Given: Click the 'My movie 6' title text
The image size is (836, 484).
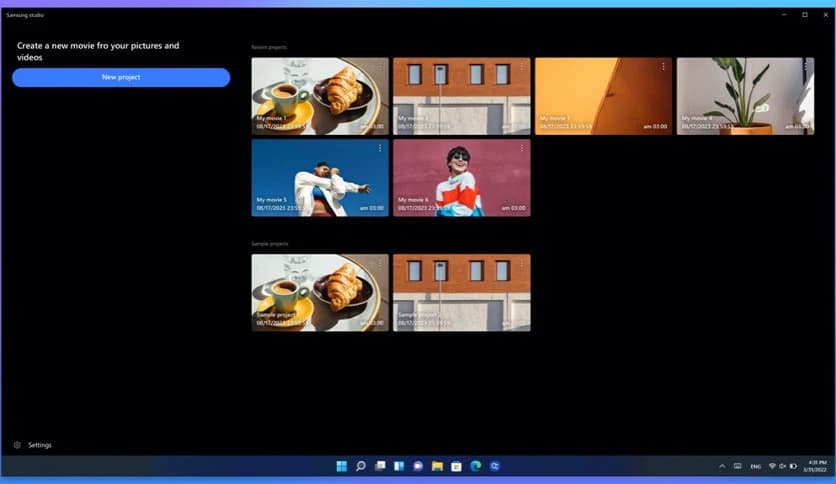Looking at the screenshot, I should coord(413,200).
